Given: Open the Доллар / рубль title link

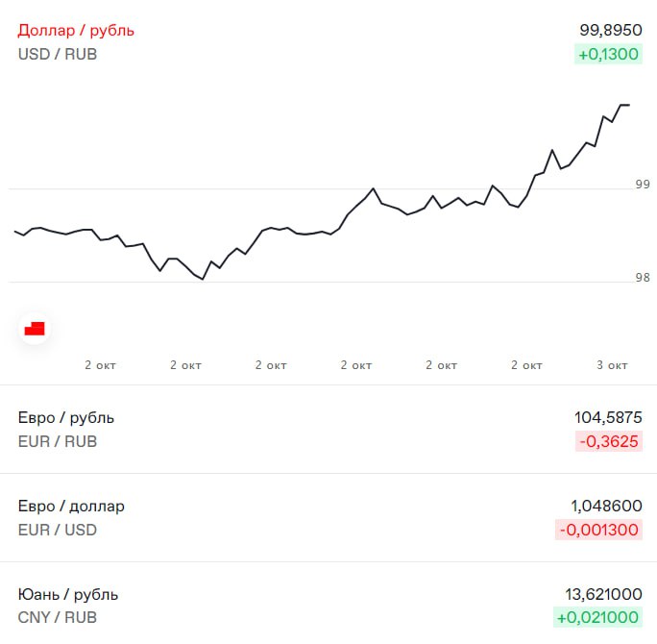Looking at the screenshot, I should [76, 31].
